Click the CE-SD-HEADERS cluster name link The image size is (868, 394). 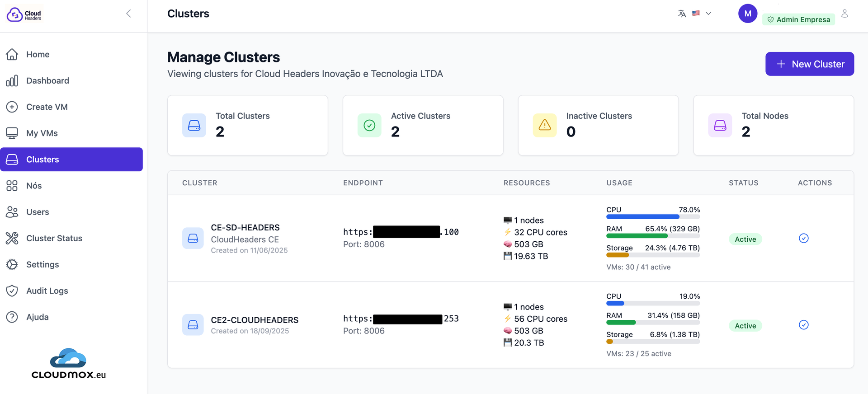(245, 228)
